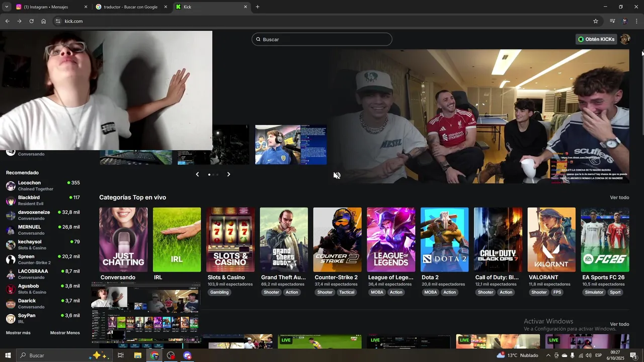This screenshot has width=644, height=362.
Task: Open Task View on the taskbar
Action: (121, 355)
